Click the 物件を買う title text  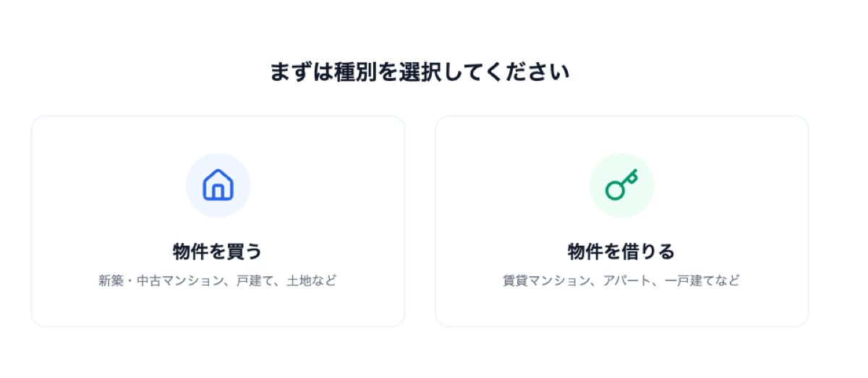click(217, 252)
